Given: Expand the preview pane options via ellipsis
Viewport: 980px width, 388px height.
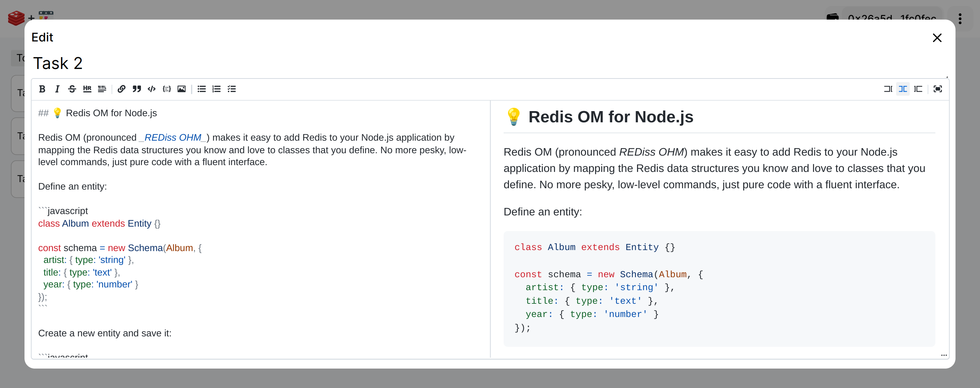Looking at the screenshot, I should point(944,355).
